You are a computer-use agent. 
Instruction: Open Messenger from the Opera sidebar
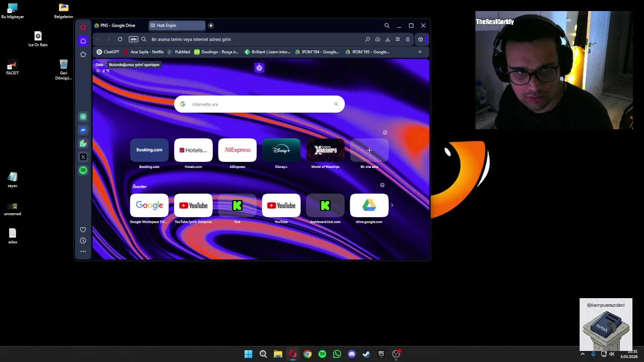(83, 130)
